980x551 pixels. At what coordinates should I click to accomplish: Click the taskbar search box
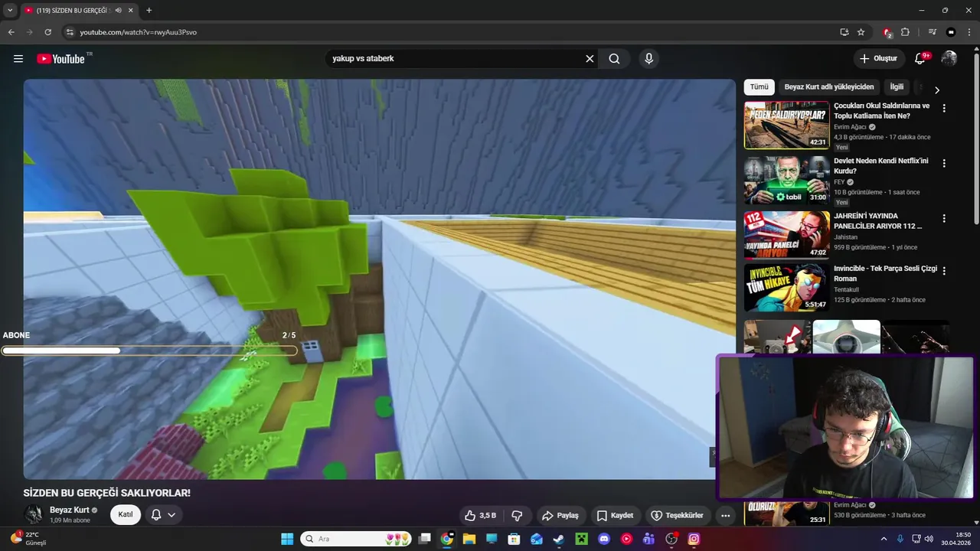(x=356, y=539)
